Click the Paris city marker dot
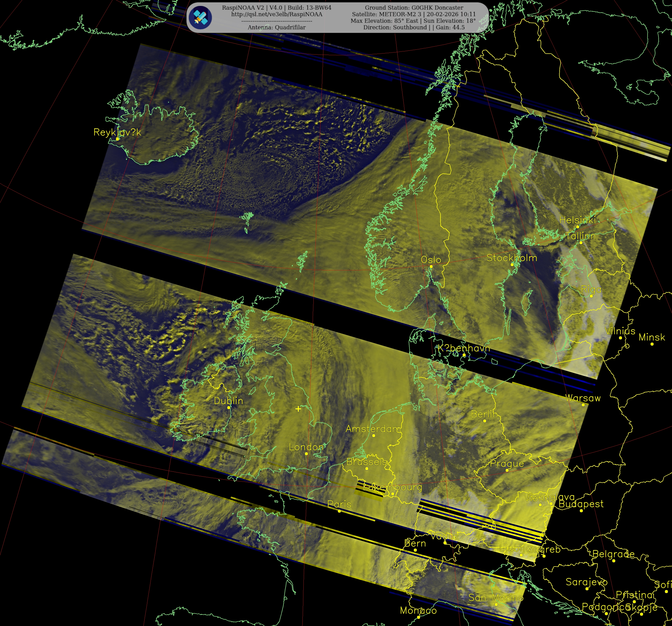The width and height of the screenshot is (672, 626). pos(339,511)
